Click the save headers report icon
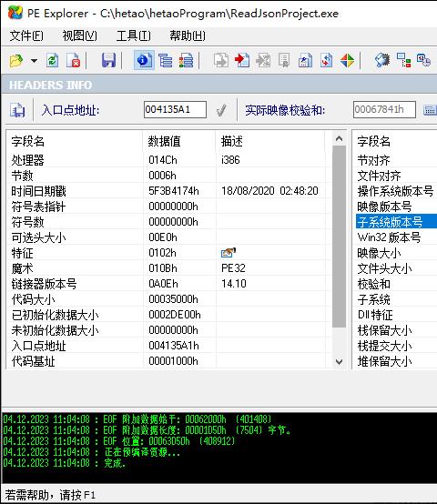This screenshot has width=437, height=504. click(x=17, y=110)
